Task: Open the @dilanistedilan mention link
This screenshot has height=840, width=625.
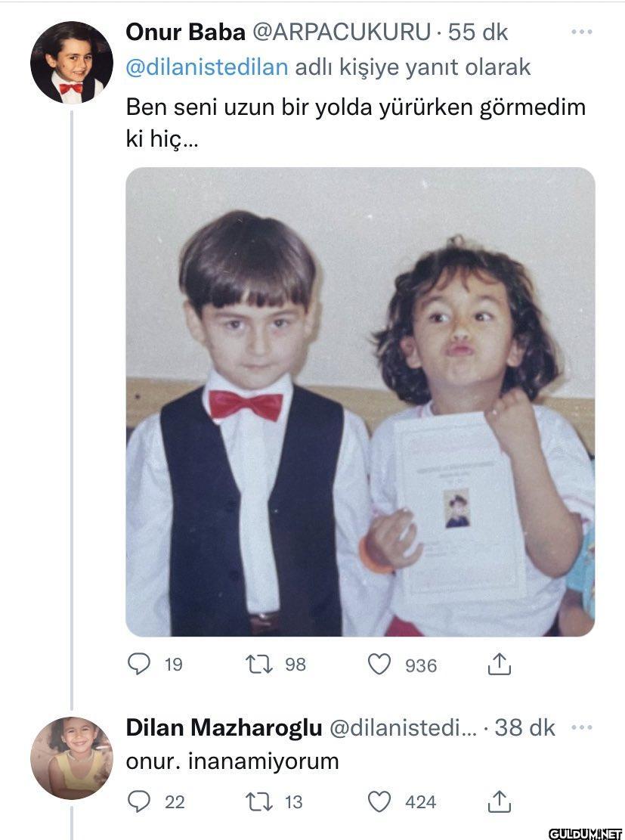Action: (207, 67)
